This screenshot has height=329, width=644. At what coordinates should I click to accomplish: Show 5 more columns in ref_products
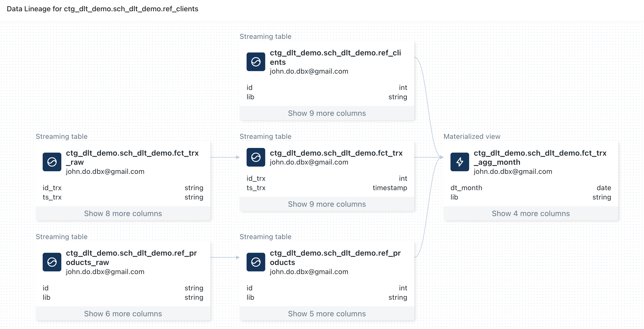pos(327,313)
